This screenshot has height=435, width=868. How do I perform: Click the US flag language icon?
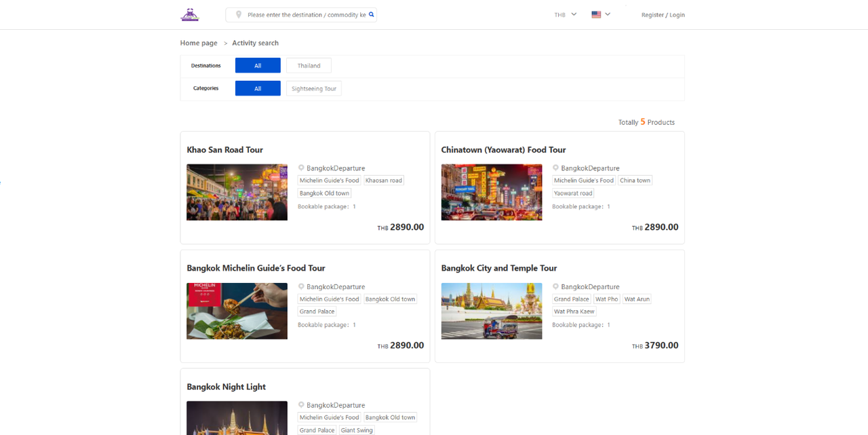click(596, 14)
